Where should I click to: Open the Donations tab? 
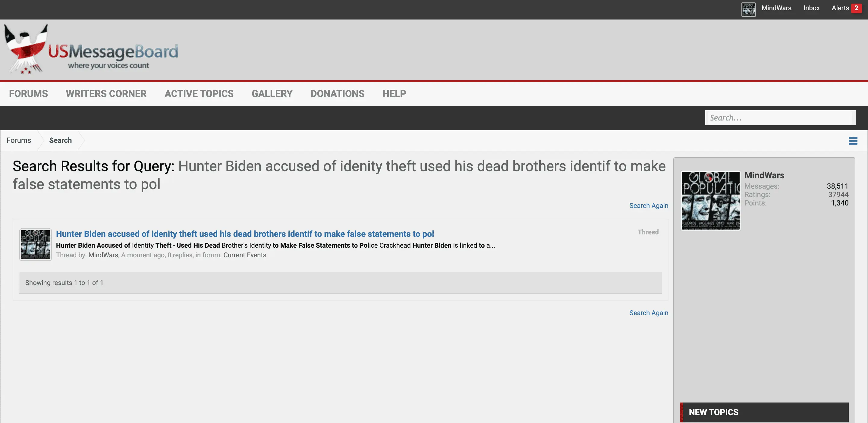(x=337, y=94)
